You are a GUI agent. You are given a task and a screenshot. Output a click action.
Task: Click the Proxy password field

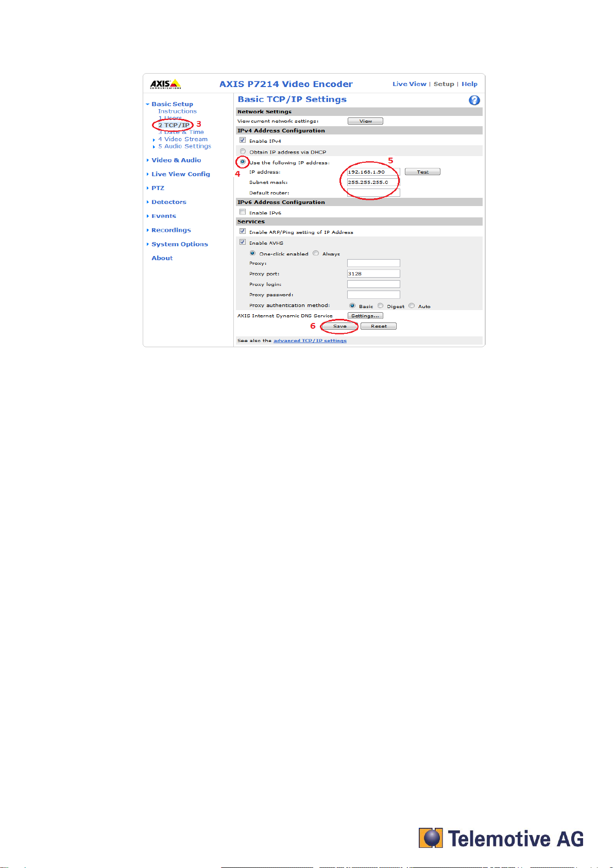pos(373,295)
